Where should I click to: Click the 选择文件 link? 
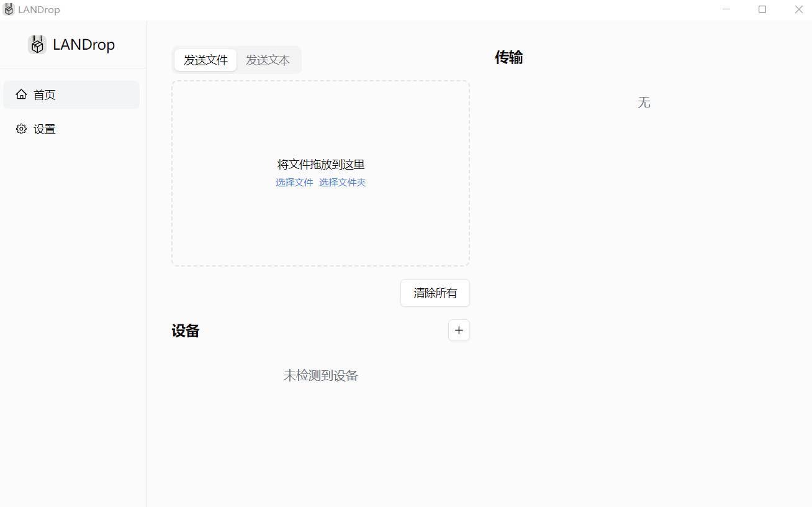[x=294, y=183]
